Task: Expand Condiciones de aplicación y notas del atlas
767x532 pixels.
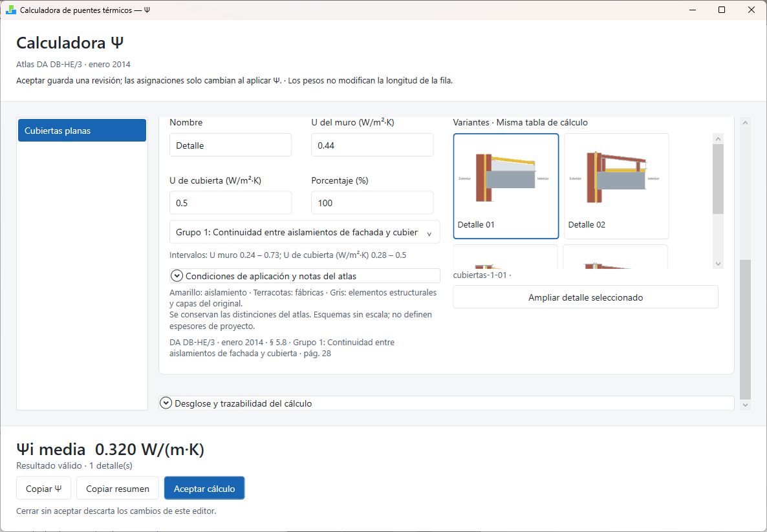Action: [305, 276]
